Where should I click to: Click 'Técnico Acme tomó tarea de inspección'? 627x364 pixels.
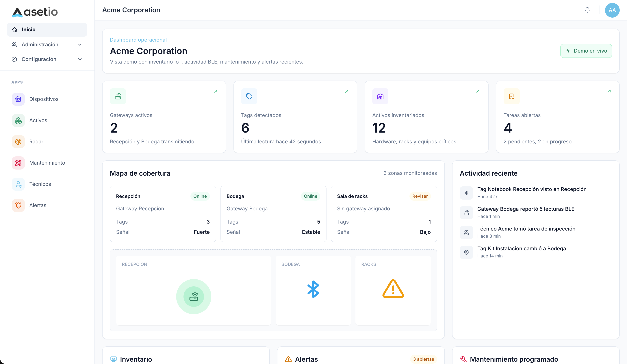(x=526, y=229)
